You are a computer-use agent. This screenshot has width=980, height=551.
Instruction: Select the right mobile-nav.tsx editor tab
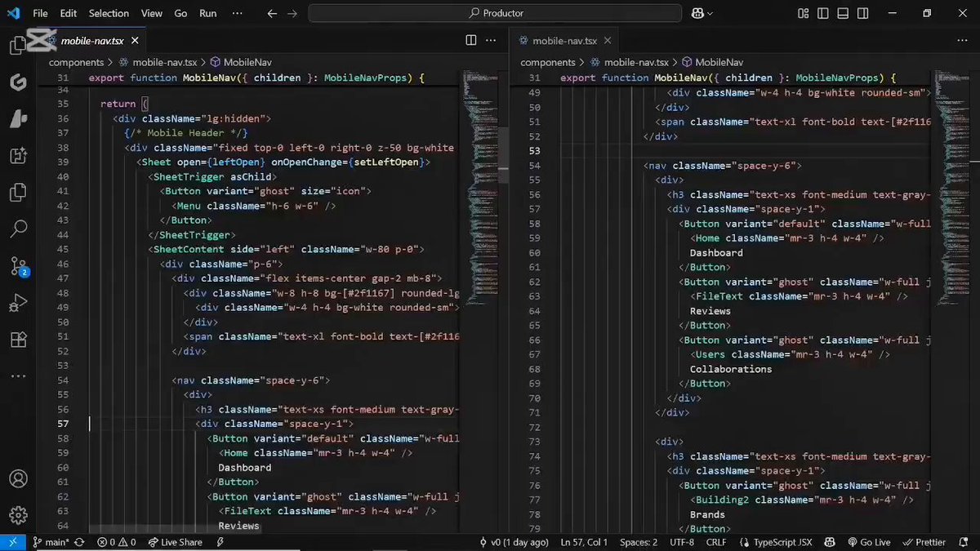coord(565,40)
